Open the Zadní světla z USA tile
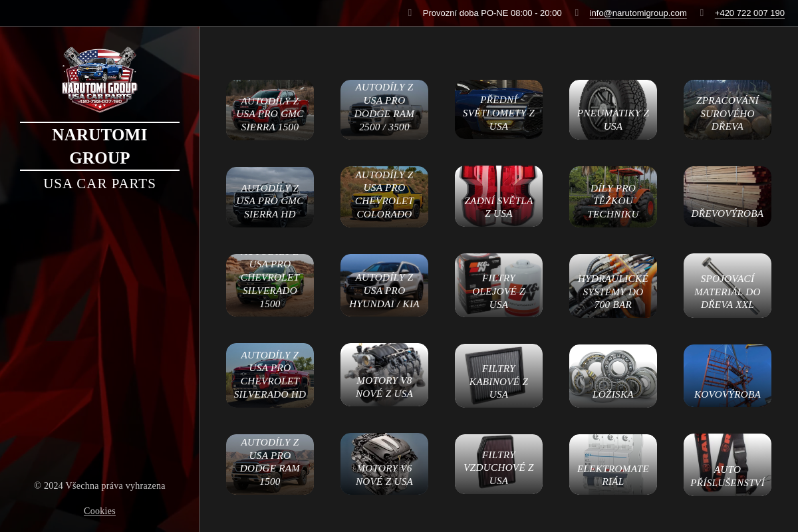 point(499,197)
